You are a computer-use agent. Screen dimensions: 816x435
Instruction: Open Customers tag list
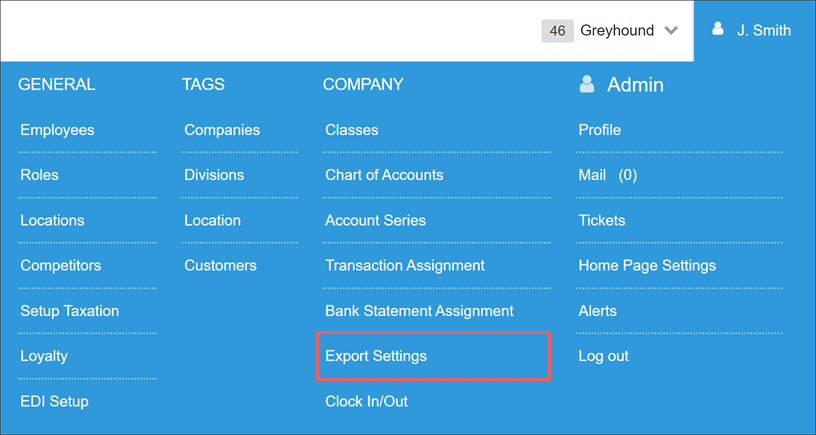220,265
